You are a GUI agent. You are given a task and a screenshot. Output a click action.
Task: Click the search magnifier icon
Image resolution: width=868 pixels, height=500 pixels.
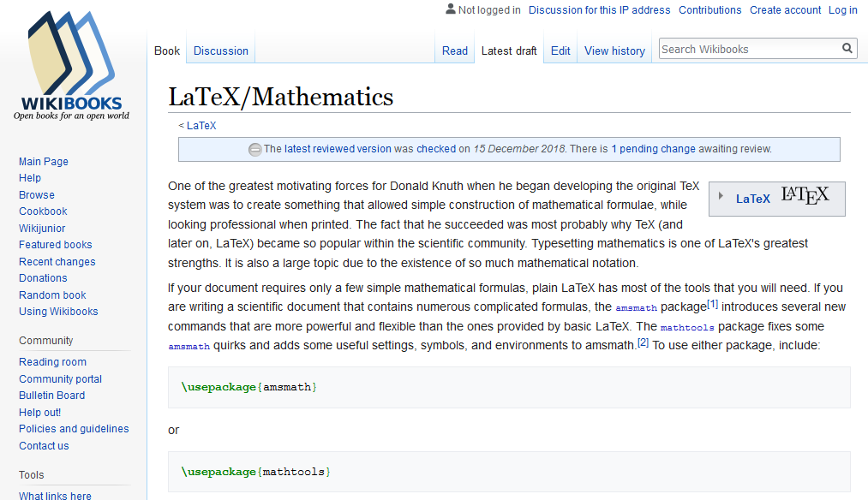tap(847, 49)
